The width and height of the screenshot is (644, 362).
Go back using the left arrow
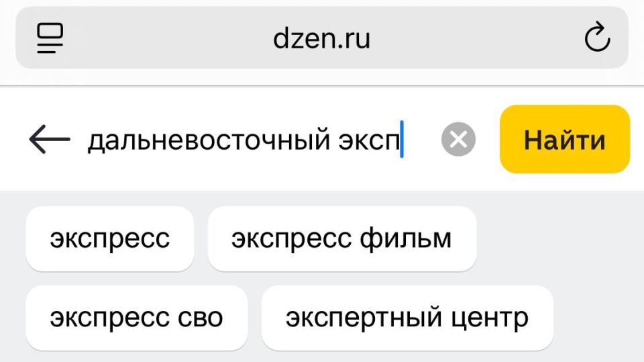50,140
